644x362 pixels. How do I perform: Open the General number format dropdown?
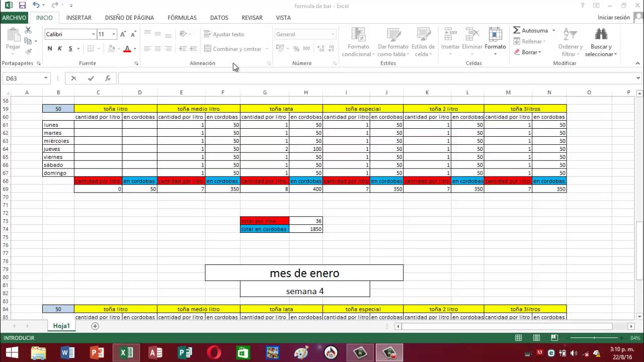tap(333, 34)
